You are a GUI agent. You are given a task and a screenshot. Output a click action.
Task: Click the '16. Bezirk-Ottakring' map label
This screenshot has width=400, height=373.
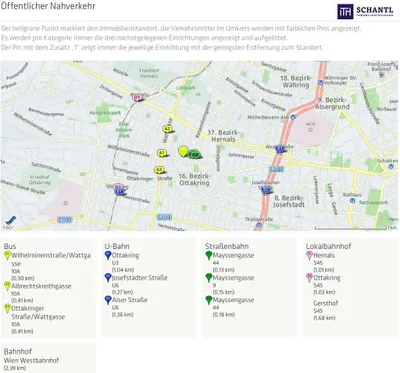point(195,179)
